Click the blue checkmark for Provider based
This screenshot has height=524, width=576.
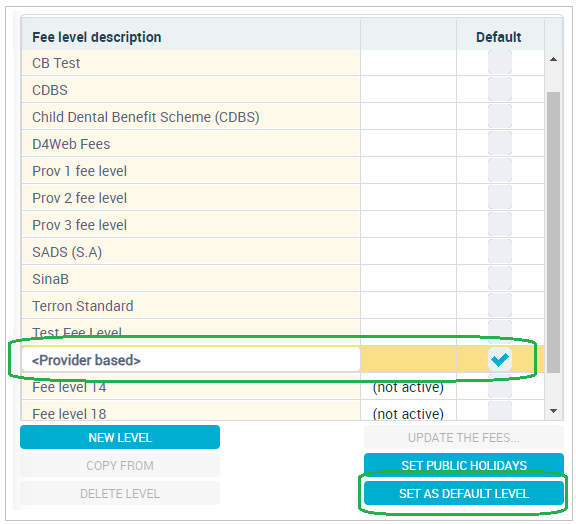(x=500, y=359)
